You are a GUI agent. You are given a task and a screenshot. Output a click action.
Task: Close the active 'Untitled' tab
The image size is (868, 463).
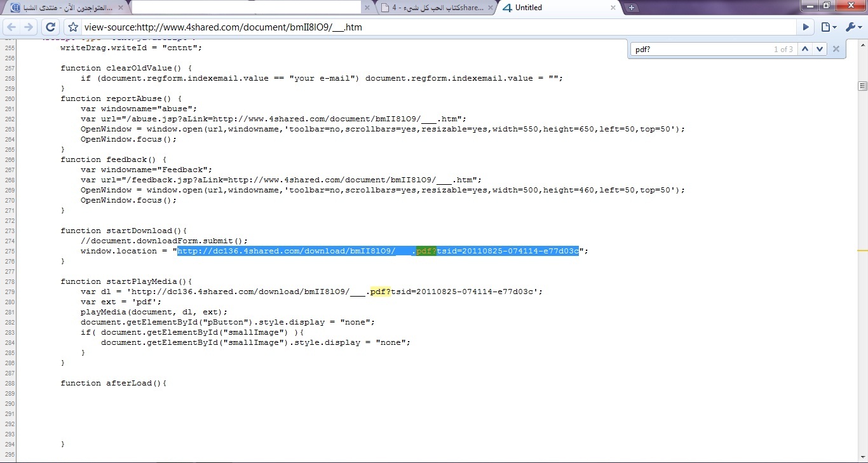coord(613,8)
